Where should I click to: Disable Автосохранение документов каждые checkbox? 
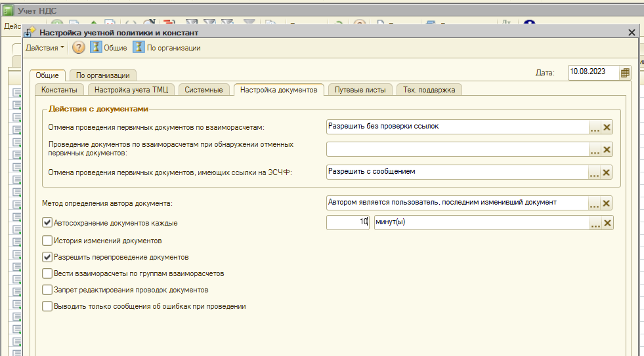(x=47, y=223)
